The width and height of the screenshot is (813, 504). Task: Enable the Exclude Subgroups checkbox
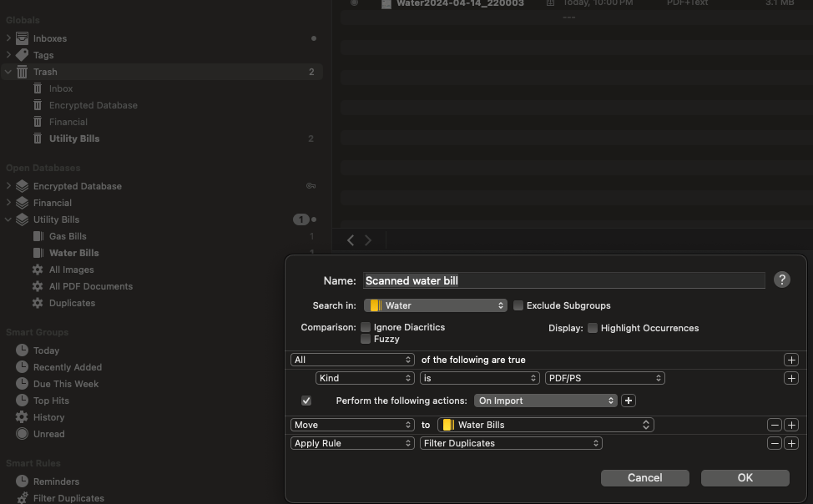pyautogui.click(x=518, y=305)
